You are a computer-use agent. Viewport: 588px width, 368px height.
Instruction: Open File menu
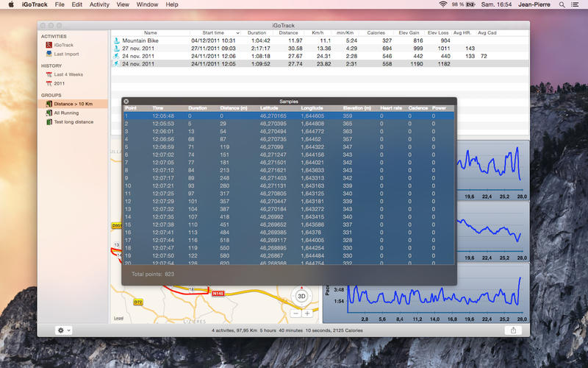click(x=60, y=4)
